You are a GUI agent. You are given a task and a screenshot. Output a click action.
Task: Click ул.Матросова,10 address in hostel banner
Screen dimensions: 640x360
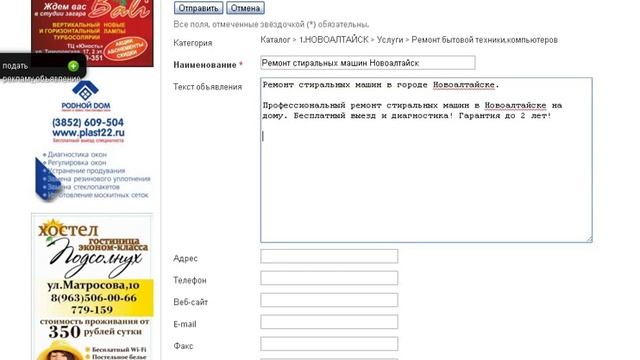(x=93, y=285)
